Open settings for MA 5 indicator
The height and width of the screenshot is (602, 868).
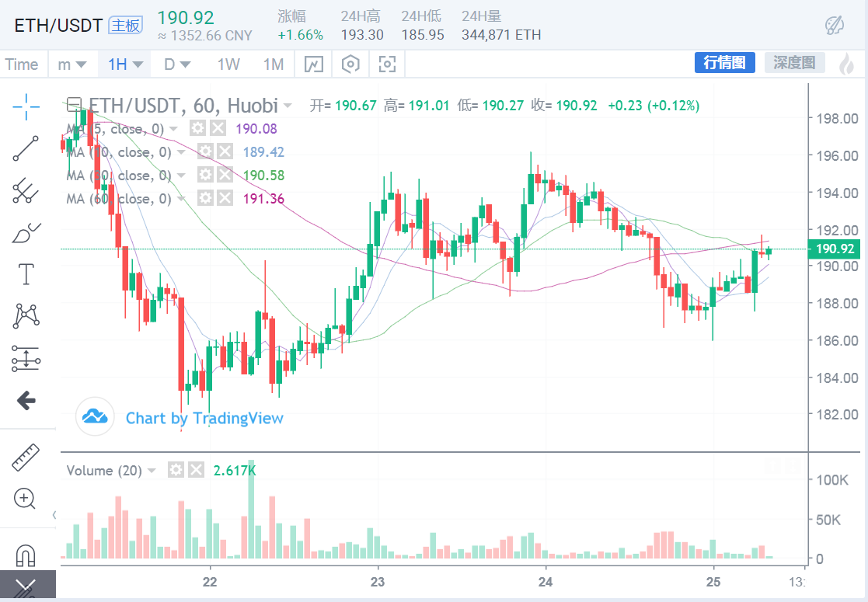[x=197, y=128]
